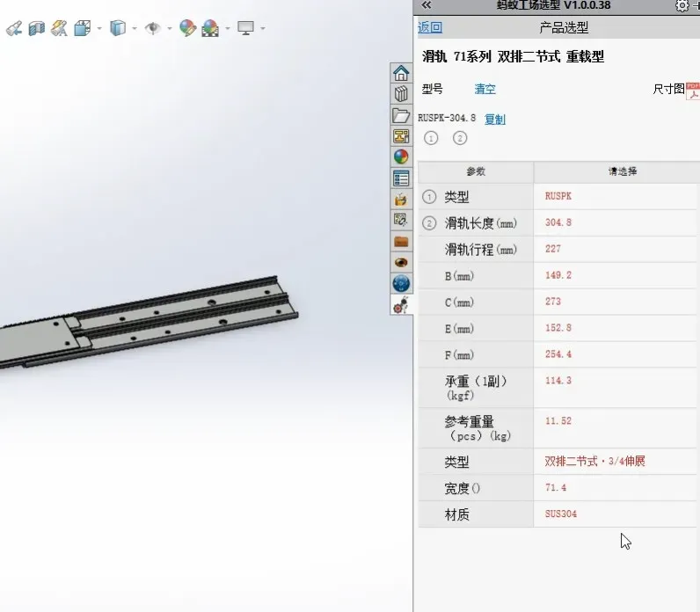The height and width of the screenshot is (612, 700).
Task: Click the 152.8 E dimension value
Action: click(x=558, y=328)
